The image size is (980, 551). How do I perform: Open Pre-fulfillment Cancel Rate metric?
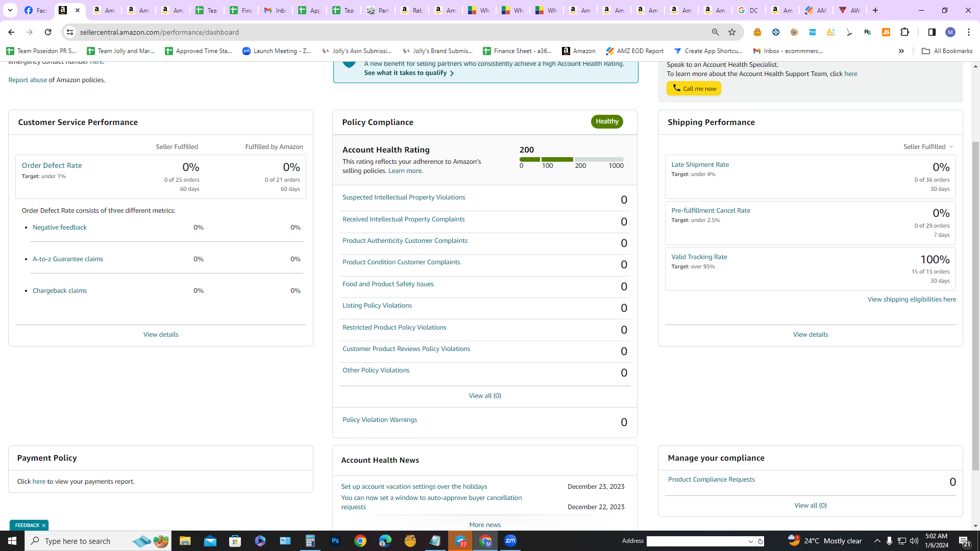point(710,211)
